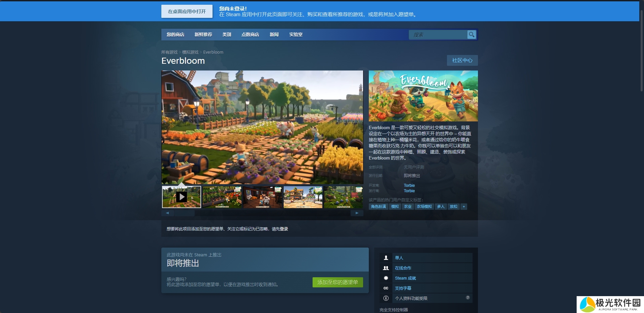The height and width of the screenshot is (313, 644).
Task: Open 社区中心 community hub
Action: coord(462,60)
